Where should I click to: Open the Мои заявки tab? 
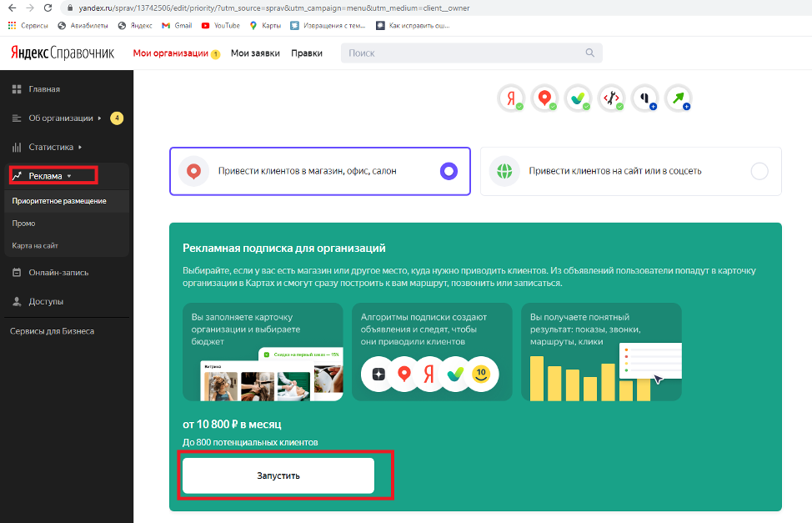(x=255, y=53)
